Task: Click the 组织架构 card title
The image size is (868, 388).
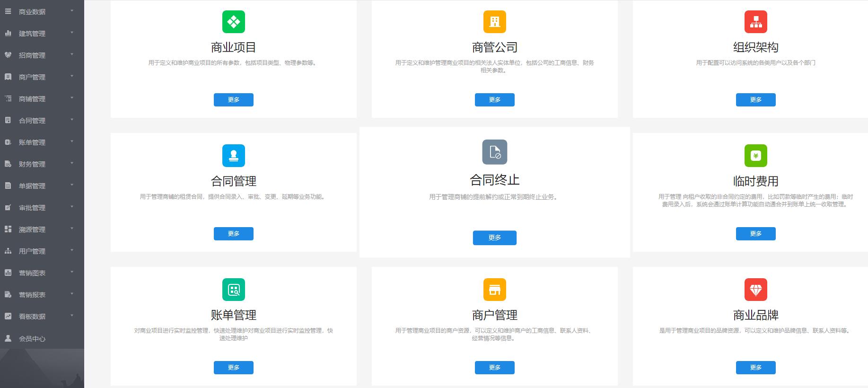Action: click(756, 47)
